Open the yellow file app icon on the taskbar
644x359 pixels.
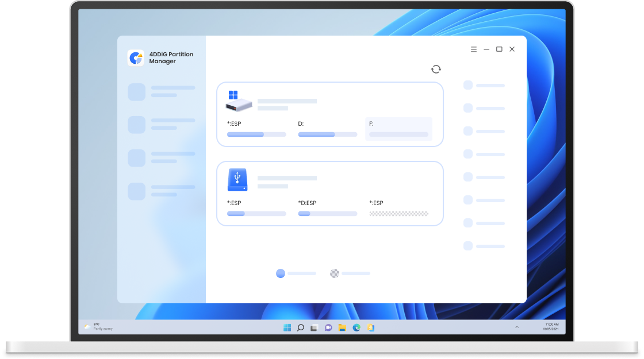pyautogui.click(x=370, y=327)
